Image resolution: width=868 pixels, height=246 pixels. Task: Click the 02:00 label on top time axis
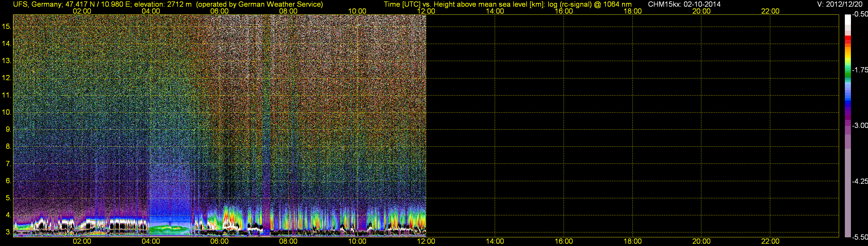tap(82, 11)
